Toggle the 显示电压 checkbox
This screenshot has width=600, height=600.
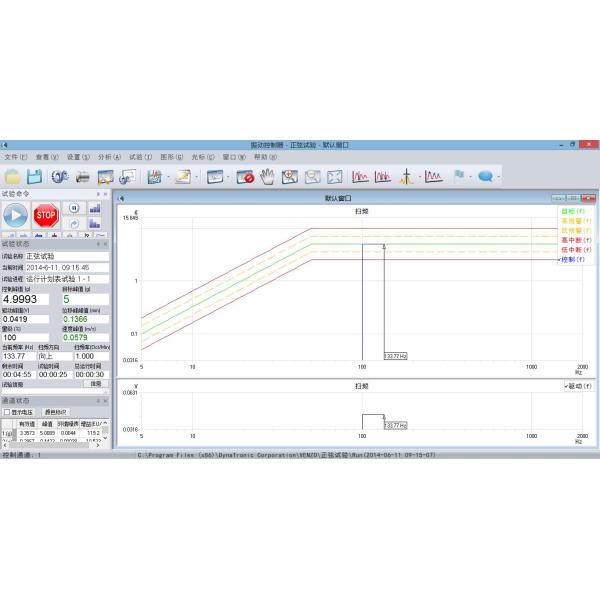click(7, 412)
